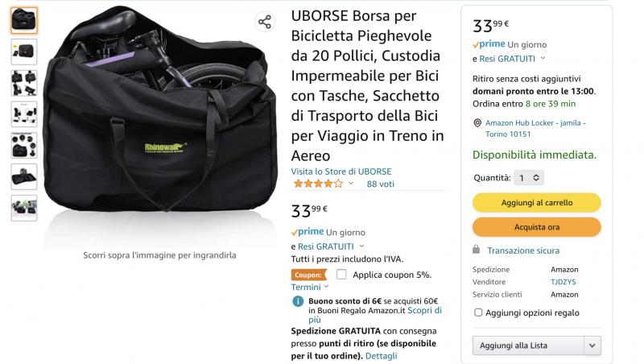Expand the chevron next to the star rating
644x364 pixels.
click(351, 184)
